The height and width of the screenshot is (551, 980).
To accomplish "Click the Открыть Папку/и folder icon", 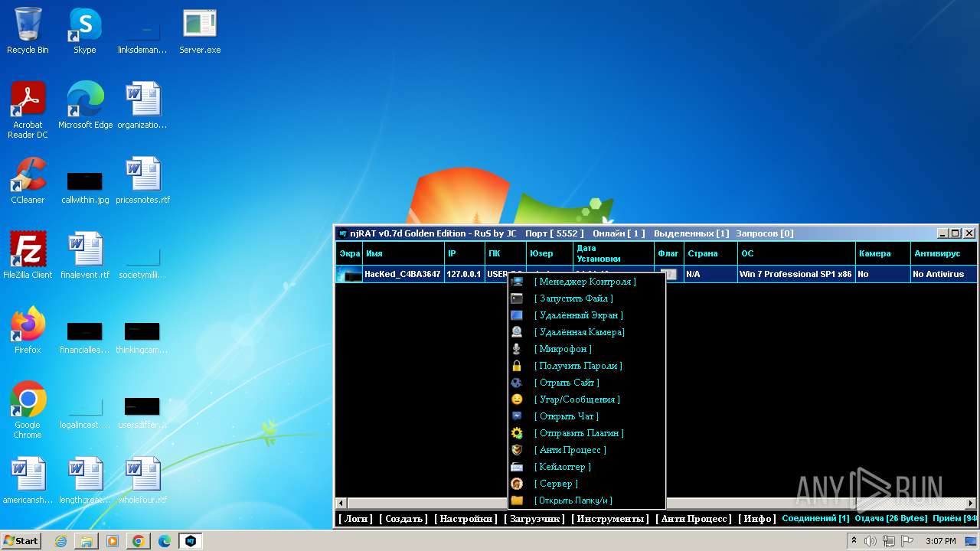I will (x=518, y=500).
